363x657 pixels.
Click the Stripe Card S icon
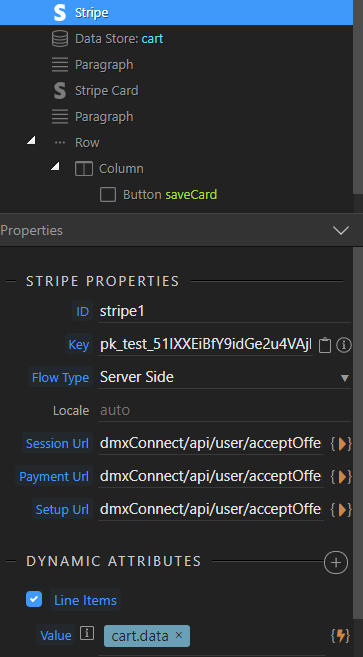click(60, 91)
